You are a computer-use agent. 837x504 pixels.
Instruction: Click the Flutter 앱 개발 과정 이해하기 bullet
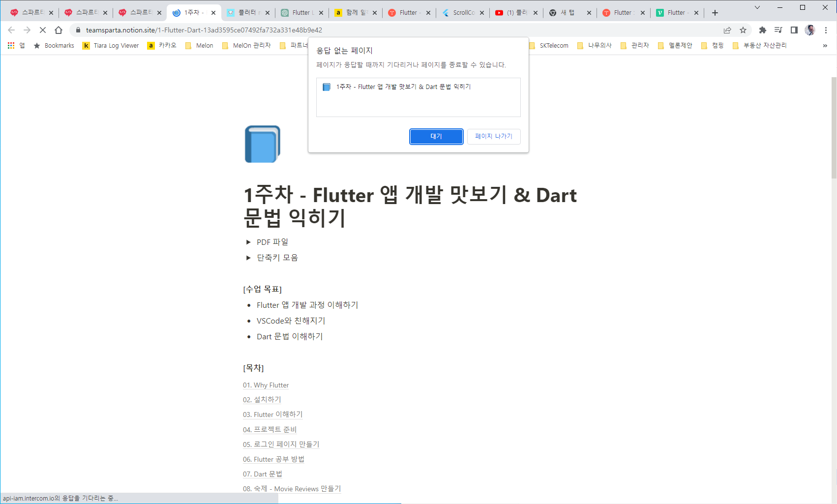tap(307, 305)
